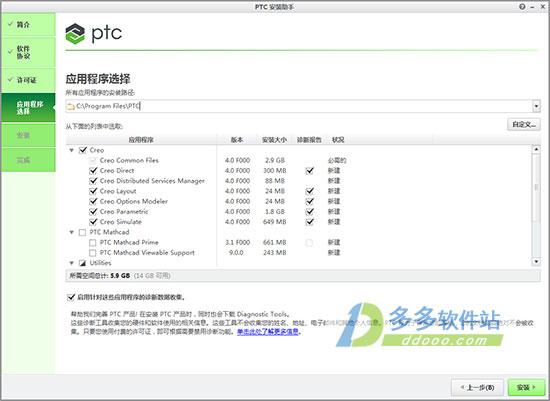Click the PTC logo
This screenshot has width=550, height=401.
[94, 34]
